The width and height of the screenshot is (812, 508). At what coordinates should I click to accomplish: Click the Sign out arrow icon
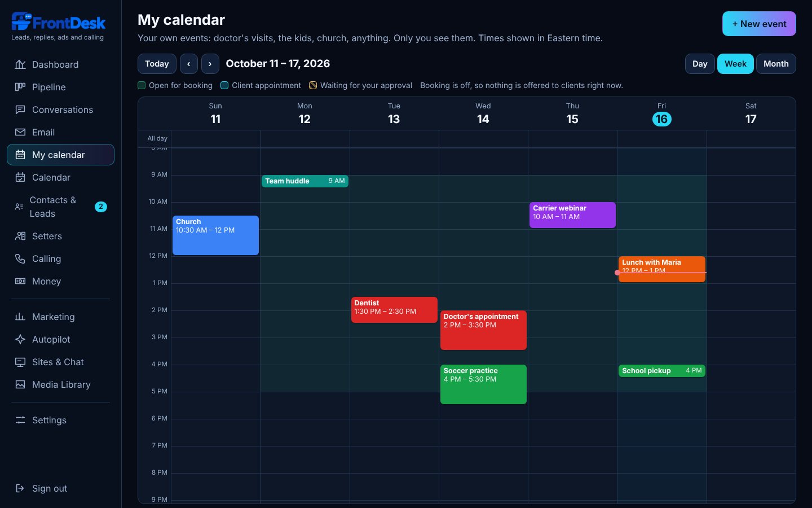[x=20, y=488]
